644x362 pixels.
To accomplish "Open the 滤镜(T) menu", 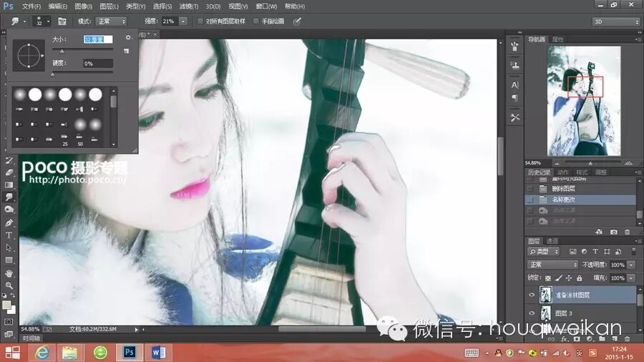I will click(x=189, y=6).
